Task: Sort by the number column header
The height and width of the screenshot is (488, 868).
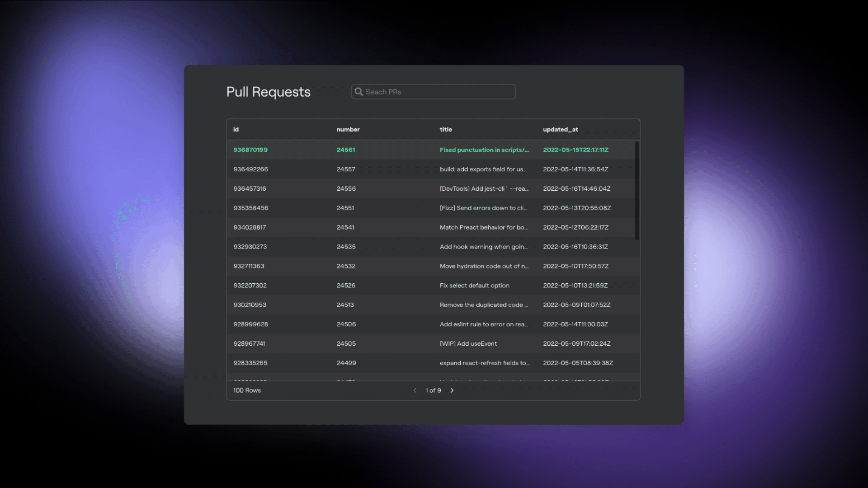Action: click(348, 130)
